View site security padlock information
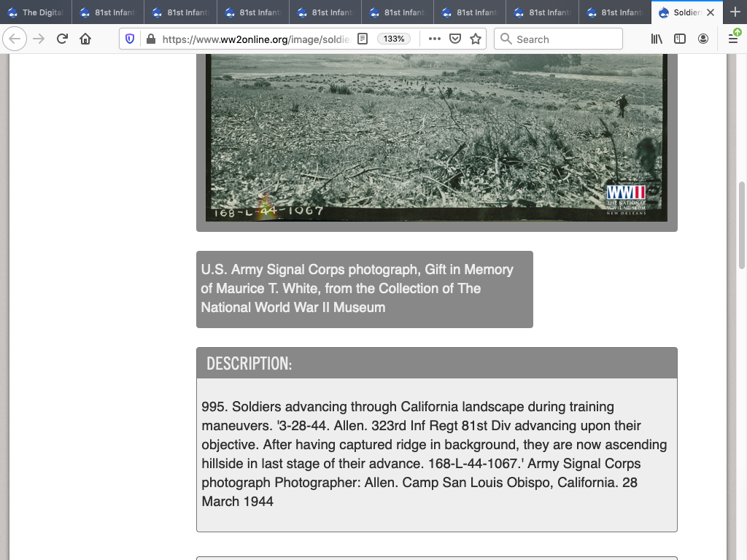This screenshot has height=560, width=747. tap(150, 39)
